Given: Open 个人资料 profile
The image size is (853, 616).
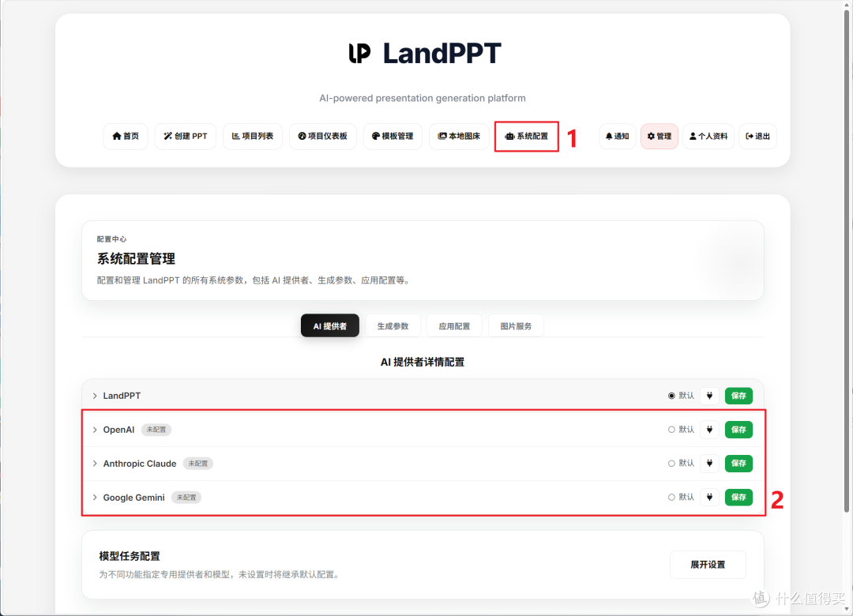Looking at the screenshot, I should (x=708, y=136).
